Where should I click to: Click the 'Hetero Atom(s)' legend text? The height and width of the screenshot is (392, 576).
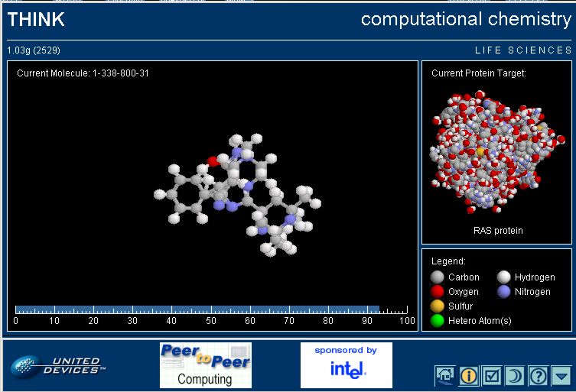pyautogui.click(x=480, y=321)
